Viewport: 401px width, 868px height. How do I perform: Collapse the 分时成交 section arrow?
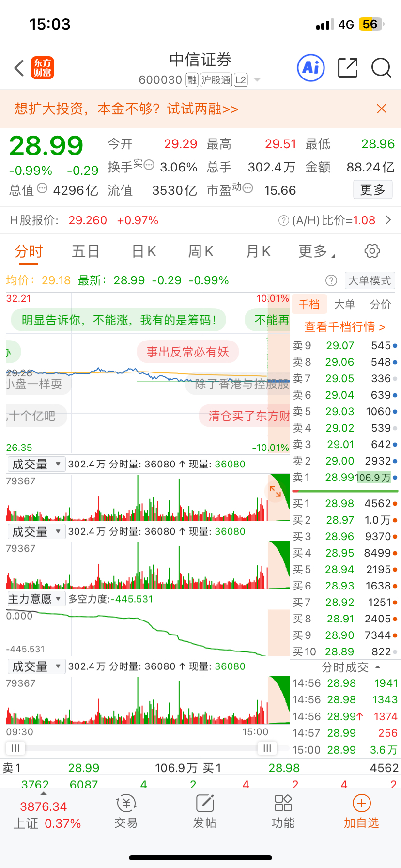point(378,667)
